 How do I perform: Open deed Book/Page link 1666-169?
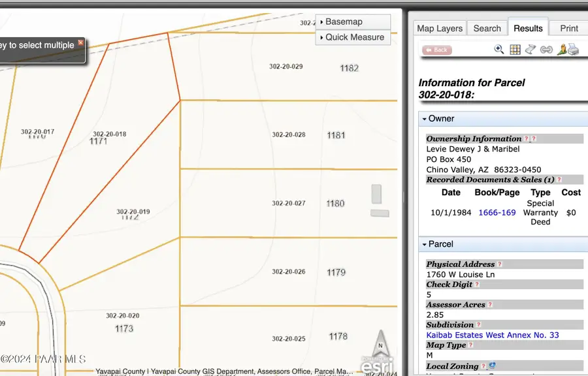point(497,212)
